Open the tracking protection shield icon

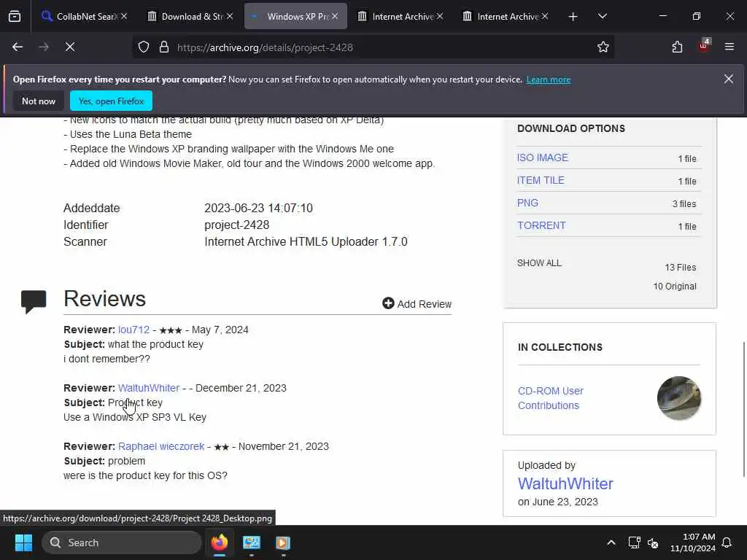144,47
